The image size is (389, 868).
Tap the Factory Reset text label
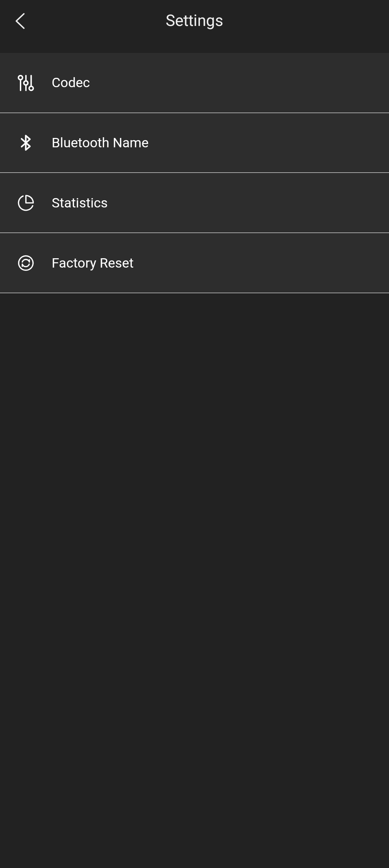point(93,263)
